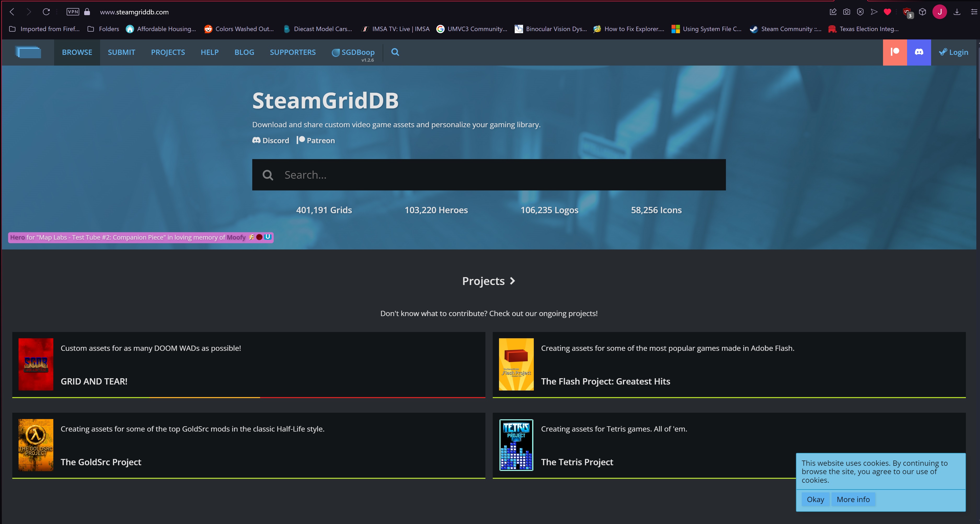Viewport: 980px width, 524px height.
Task: Click the heart icon in browser toolbar
Action: (x=887, y=12)
